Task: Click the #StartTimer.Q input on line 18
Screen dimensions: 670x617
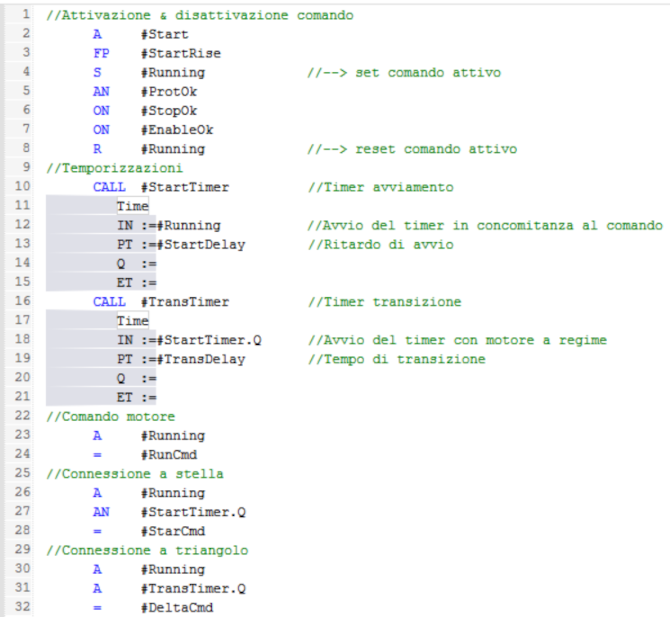Action: [x=209, y=340]
